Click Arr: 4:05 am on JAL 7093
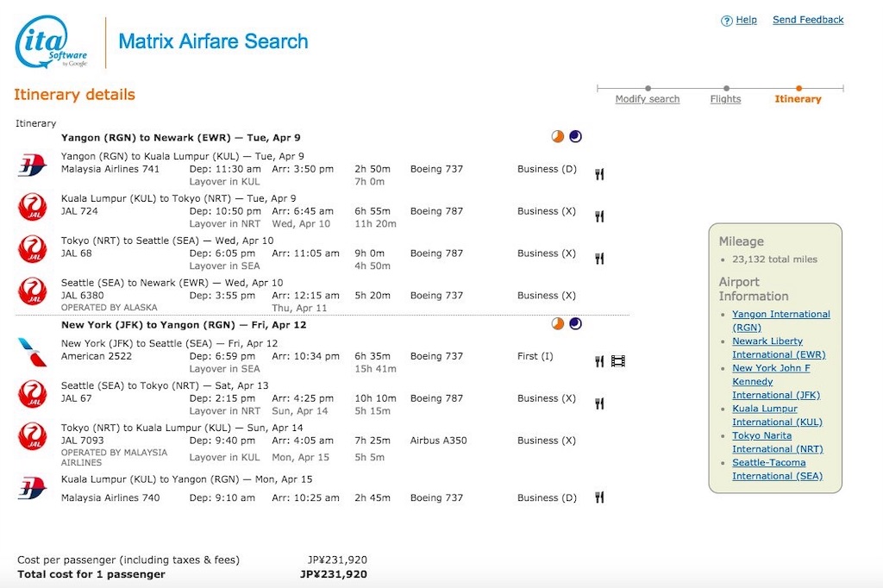This screenshot has height=588, width=883. [x=303, y=441]
